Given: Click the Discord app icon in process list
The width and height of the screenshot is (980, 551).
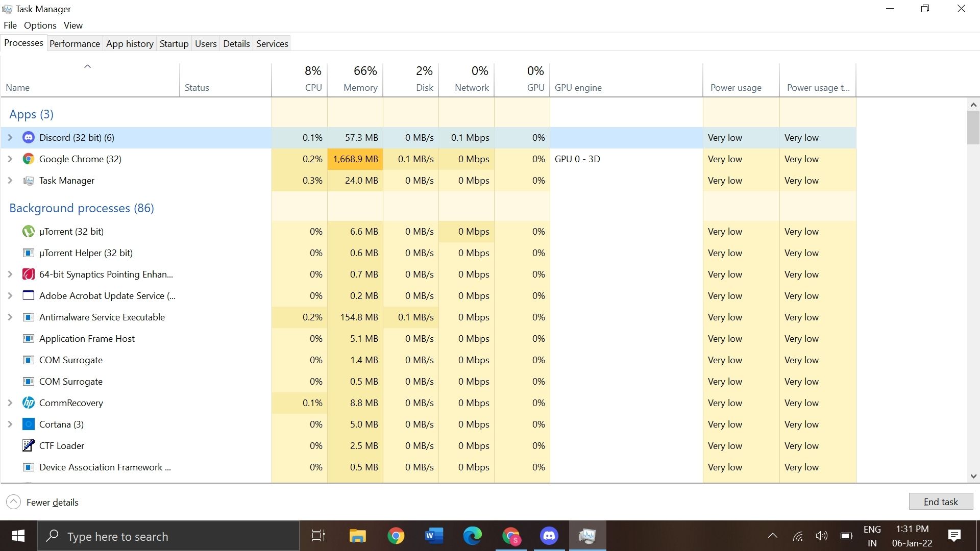Looking at the screenshot, I should [x=29, y=138].
